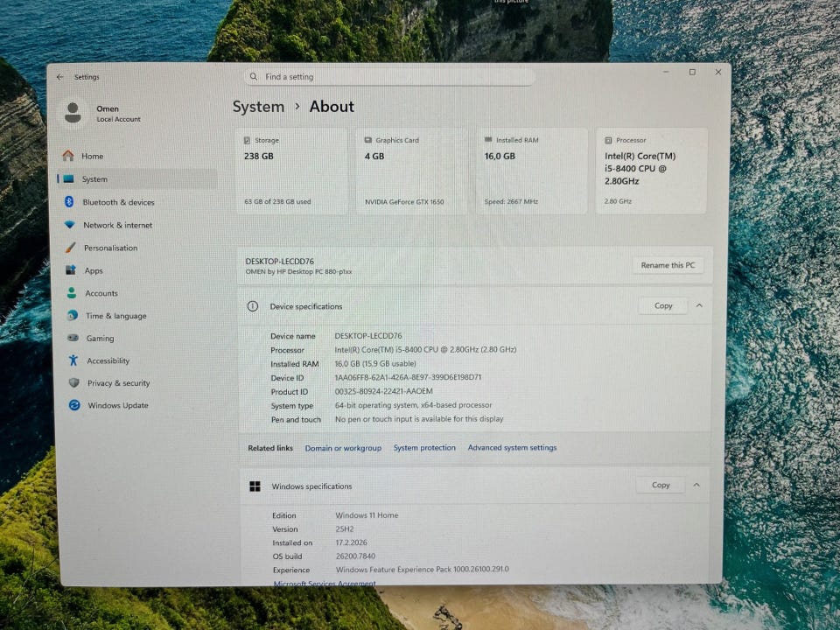
Task: Click the System breadcrumb link
Action: pyautogui.click(x=258, y=107)
